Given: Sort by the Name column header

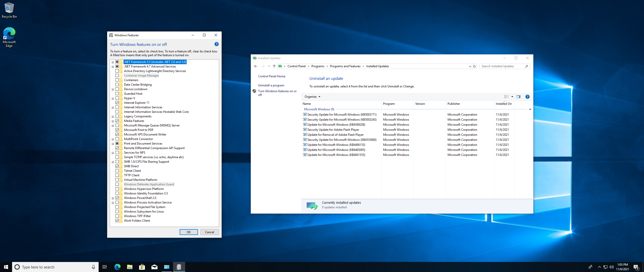Looking at the screenshot, I should [341, 104].
